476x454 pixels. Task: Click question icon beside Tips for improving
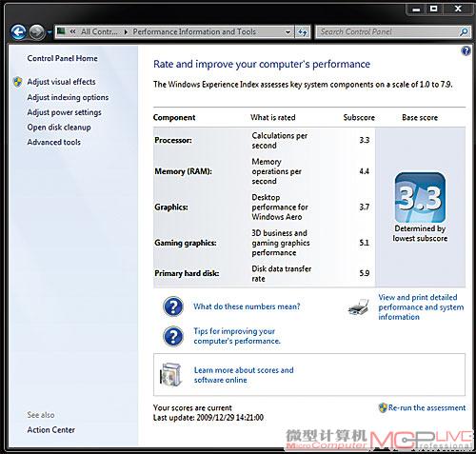(173, 336)
